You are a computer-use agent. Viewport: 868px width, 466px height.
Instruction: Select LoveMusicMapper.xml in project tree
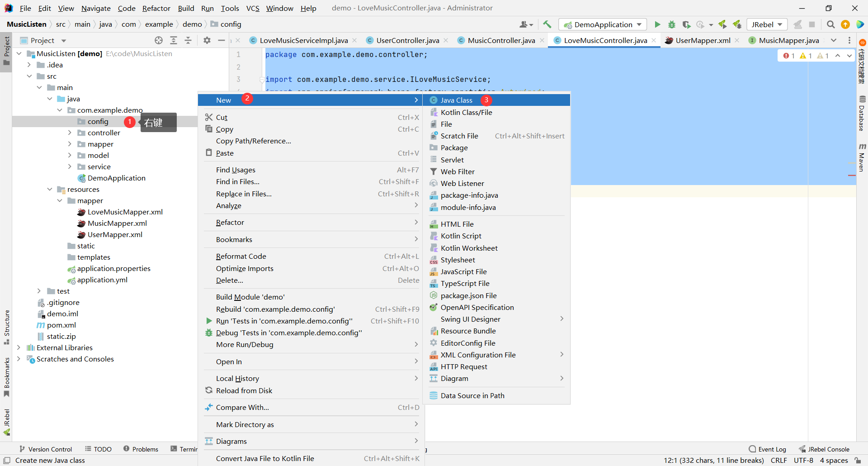[125, 212]
